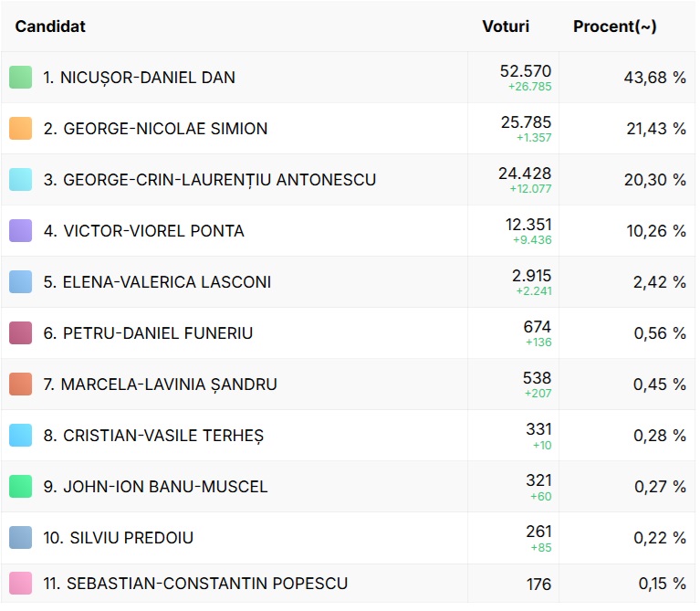Select the blue swatch for Elena-Valerica Lasconi
The width and height of the screenshot is (700, 611).
pyautogui.click(x=21, y=282)
